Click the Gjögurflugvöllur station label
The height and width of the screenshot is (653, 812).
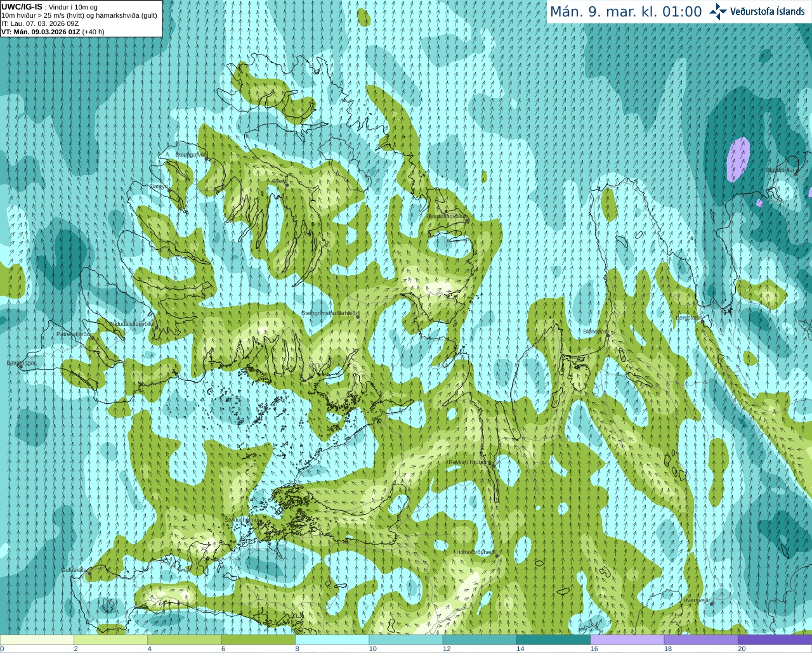pos(447,216)
